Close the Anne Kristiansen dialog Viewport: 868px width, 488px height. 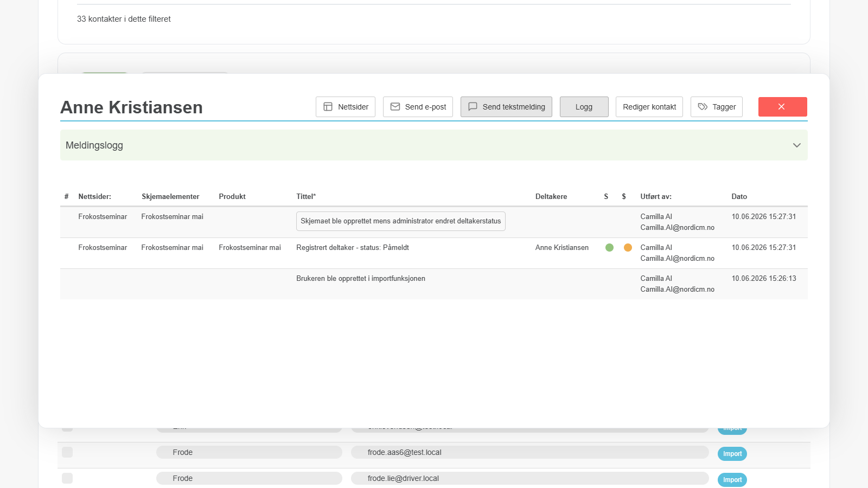[782, 107]
